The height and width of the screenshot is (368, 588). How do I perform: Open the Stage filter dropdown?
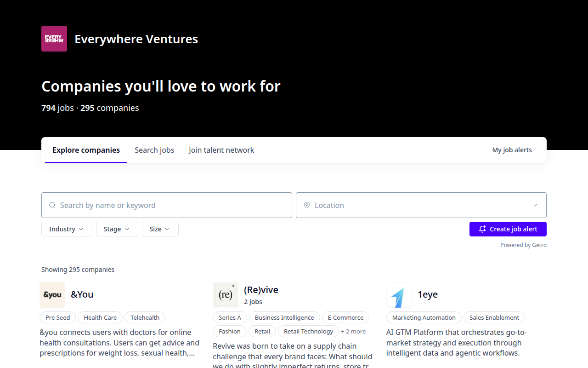click(117, 229)
